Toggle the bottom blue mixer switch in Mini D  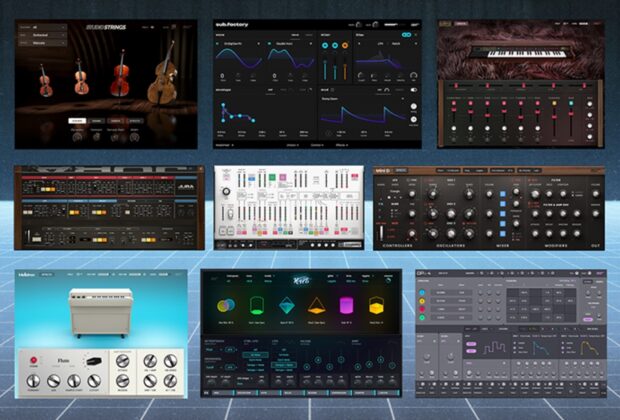tap(503, 234)
